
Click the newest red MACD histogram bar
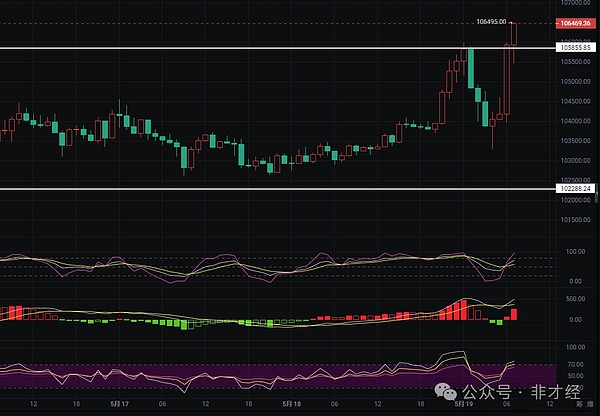pos(514,314)
